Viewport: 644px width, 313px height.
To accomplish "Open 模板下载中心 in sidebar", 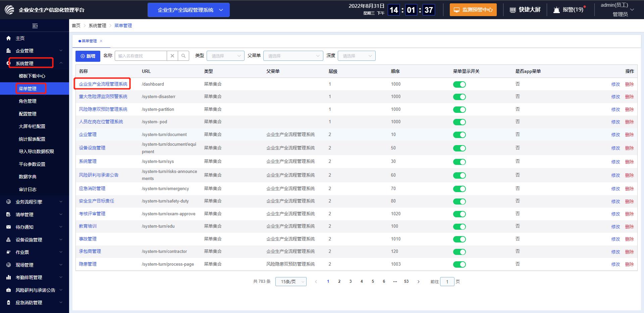I will 32,76.
